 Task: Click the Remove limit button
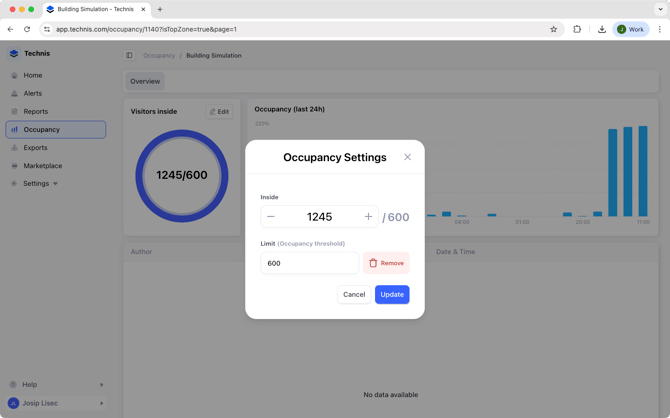(x=386, y=263)
